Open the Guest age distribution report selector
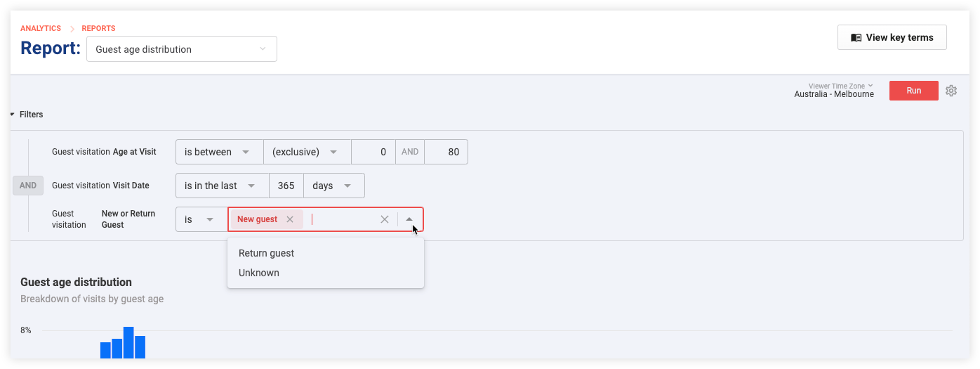The image size is (980, 369). 182,49
